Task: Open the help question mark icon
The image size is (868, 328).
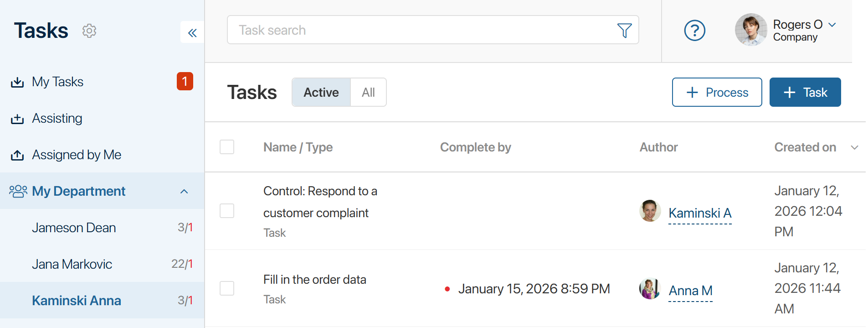Action: point(694,31)
